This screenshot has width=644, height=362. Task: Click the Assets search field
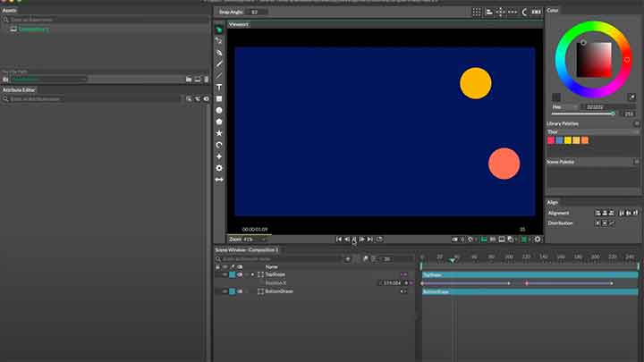tap(106, 20)
